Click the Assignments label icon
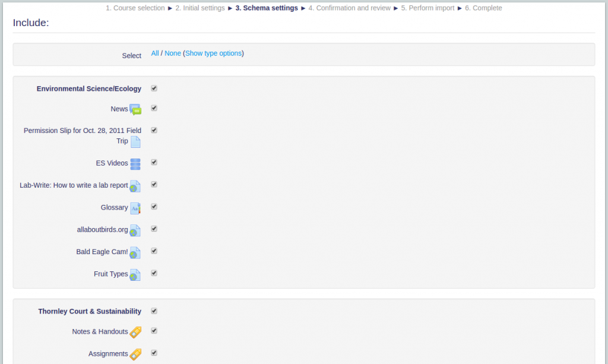 click(x=135, y=354)
